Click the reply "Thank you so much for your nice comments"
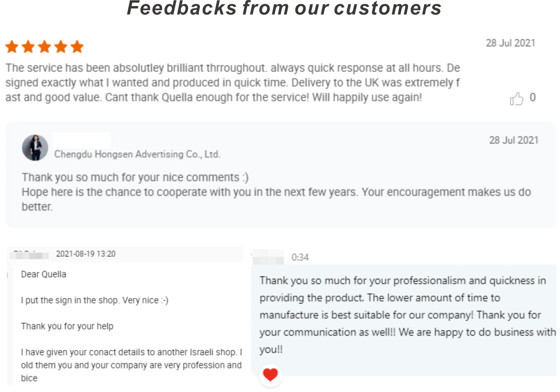Screen dimensions: 560x392 pyautogui.click(x=135, y=177)
